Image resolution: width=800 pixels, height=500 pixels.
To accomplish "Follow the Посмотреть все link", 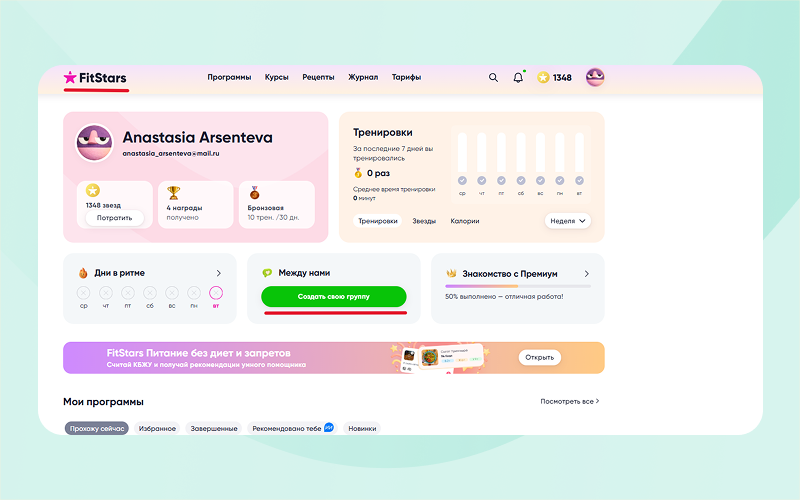I will (x=570, y=402).
